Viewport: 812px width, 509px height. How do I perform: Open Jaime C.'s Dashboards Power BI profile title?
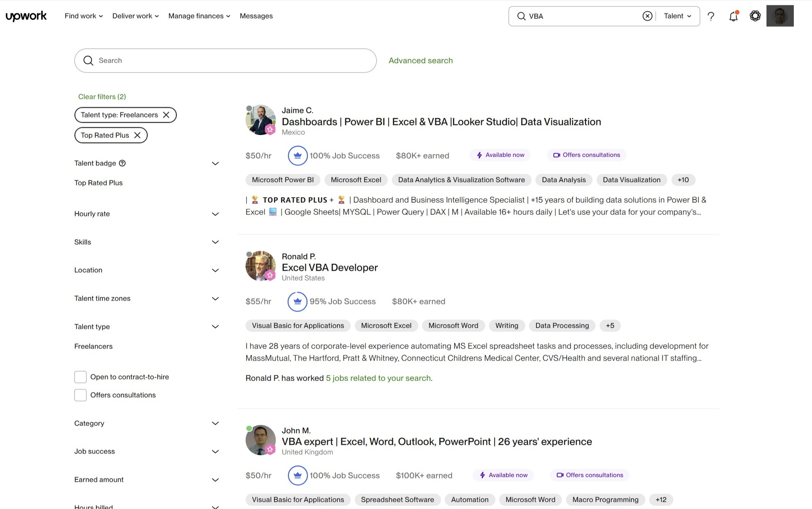coord(441,122)
